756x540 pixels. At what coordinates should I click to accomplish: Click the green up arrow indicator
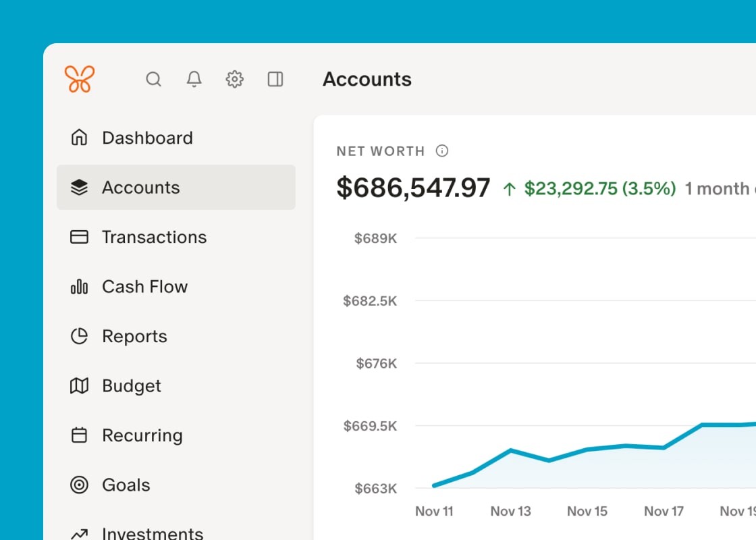[x=510, y=189]
